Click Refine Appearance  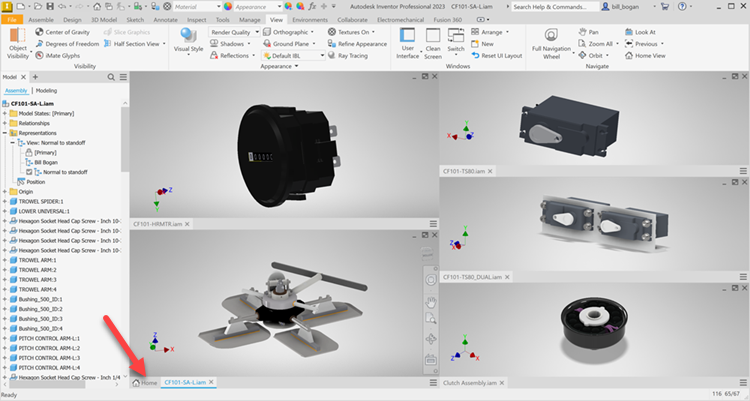pos(357,44)
